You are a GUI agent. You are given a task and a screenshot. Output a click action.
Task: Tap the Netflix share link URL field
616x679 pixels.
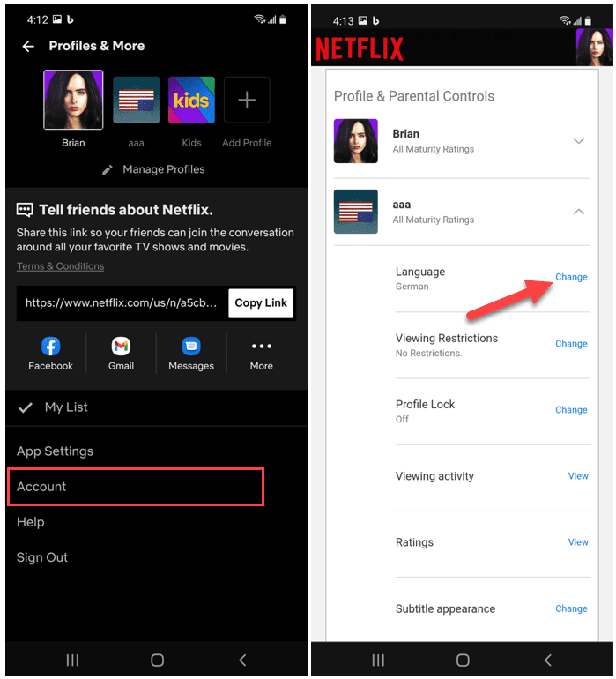click(x=122, y=302)
